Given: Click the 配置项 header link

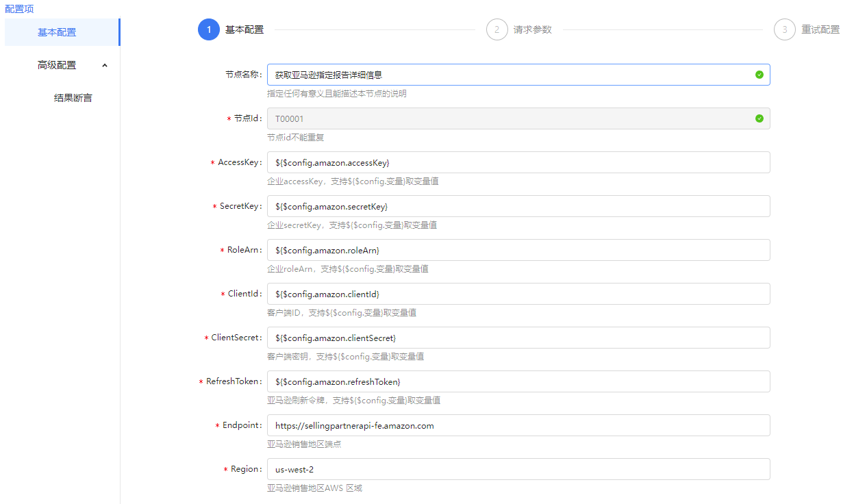Looking at the screenshot, I should tap(19, 9).
